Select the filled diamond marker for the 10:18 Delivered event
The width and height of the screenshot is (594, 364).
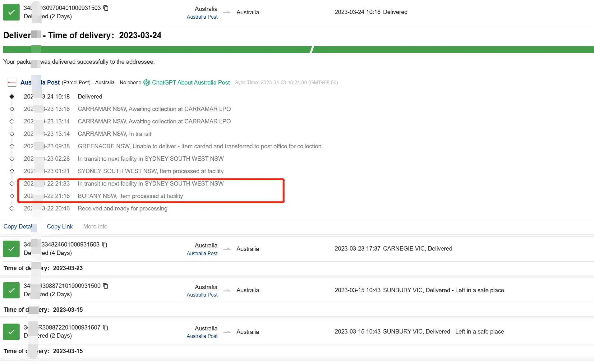click(x=12, y=96)
